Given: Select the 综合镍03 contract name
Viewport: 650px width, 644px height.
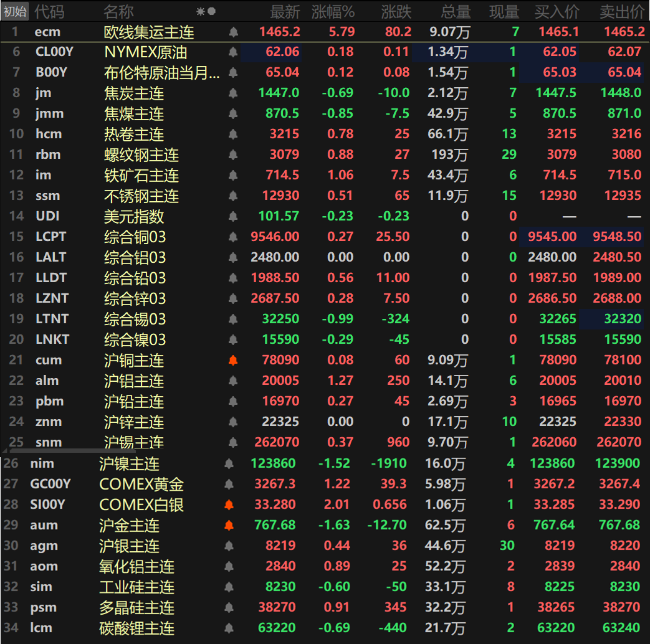Looking at the screenshot, I should point(135,340).
